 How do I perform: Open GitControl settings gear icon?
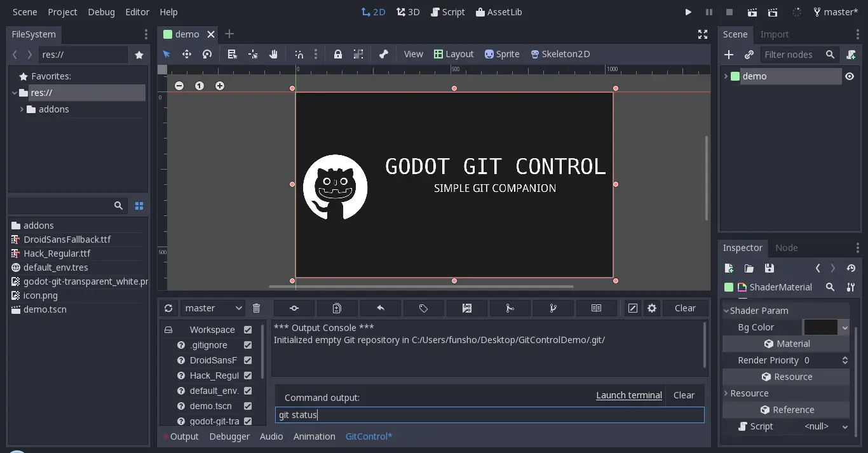tap(652, 308)
